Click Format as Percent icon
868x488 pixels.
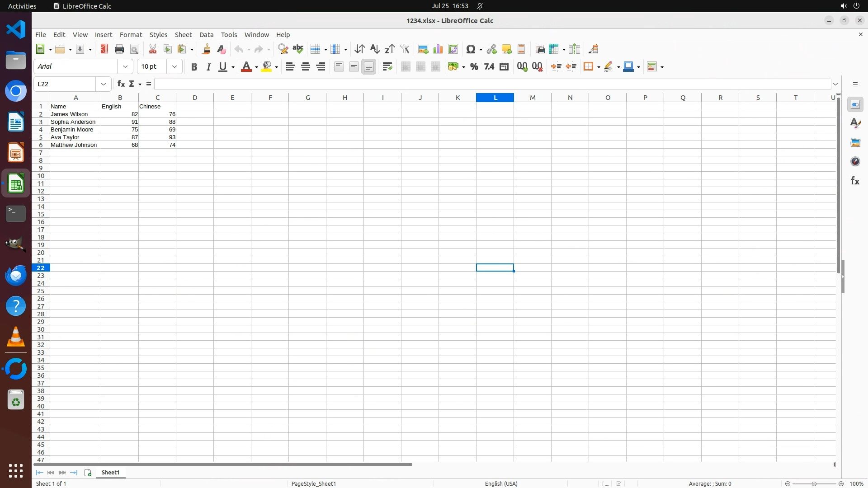tap(474, 67)
